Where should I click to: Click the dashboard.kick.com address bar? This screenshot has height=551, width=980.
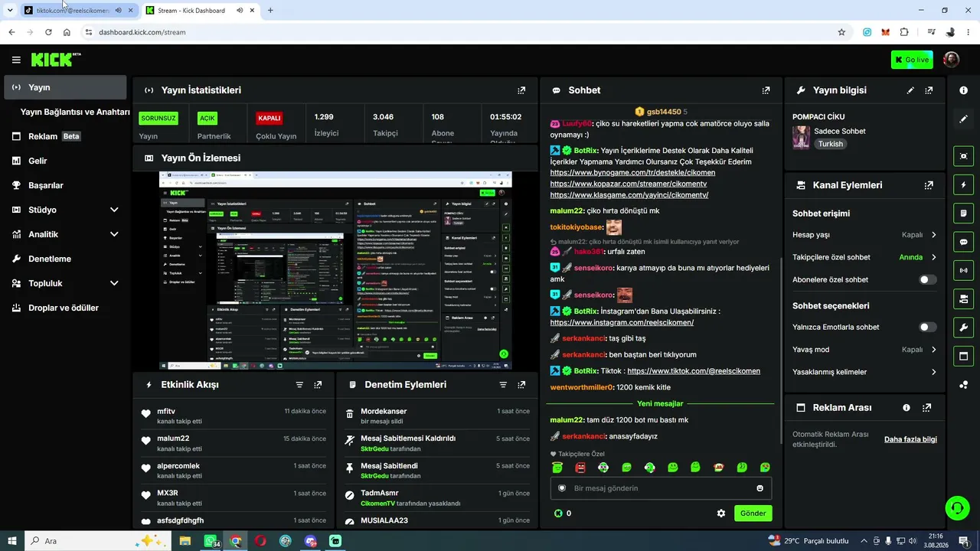pos(459,32)
